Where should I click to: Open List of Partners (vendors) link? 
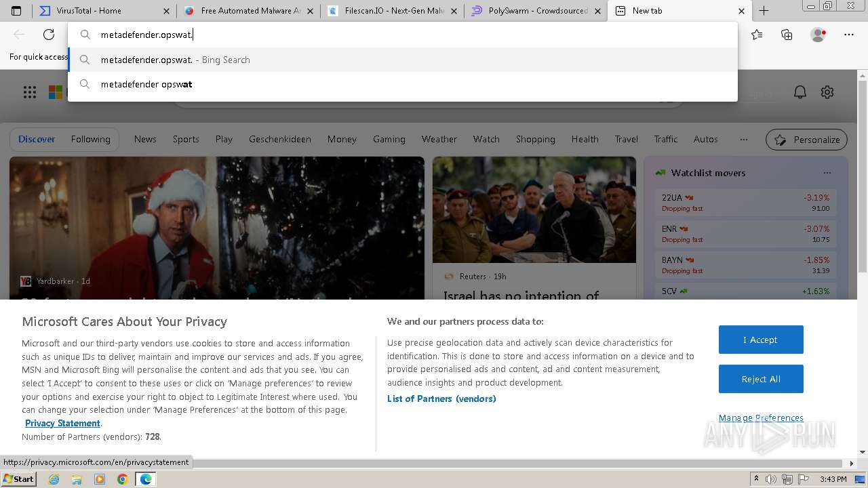pyautogui.click(x=441, y=399)
